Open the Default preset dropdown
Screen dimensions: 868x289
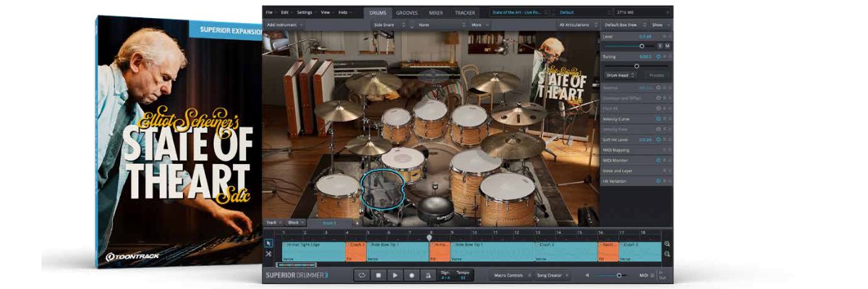584,12
